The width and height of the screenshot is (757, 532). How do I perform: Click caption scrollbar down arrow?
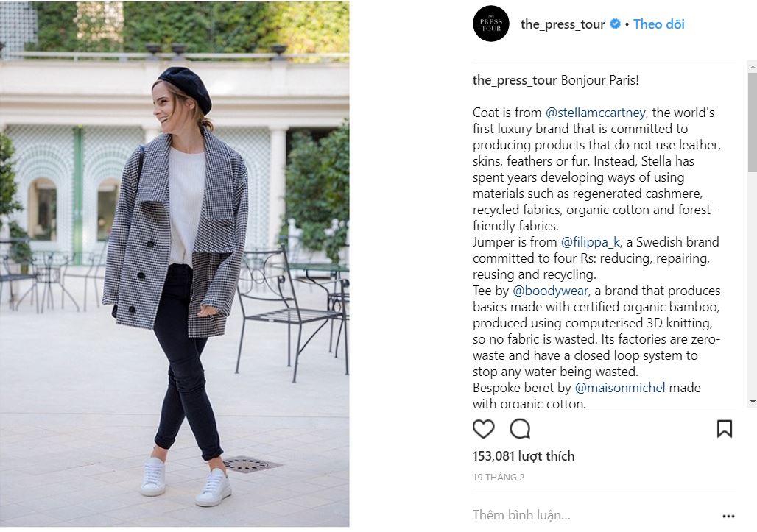(x=753, y=401)
